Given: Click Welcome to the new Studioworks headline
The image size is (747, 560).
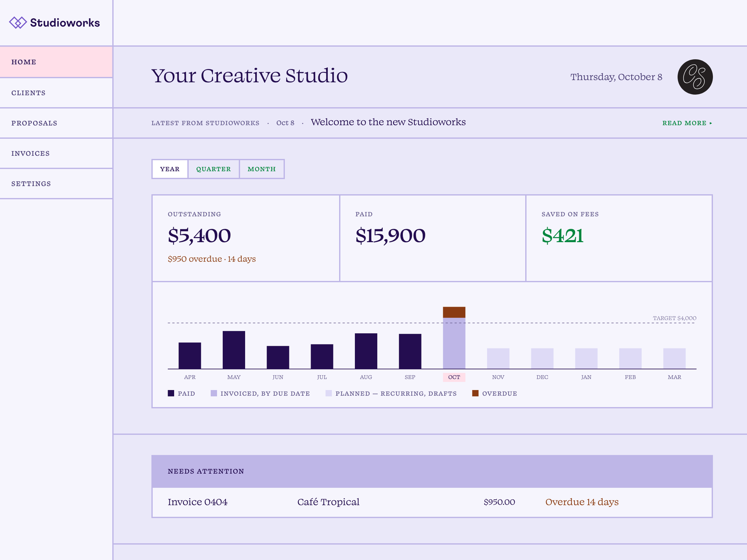Looking at the screenshot, I should tap(388, 122).
